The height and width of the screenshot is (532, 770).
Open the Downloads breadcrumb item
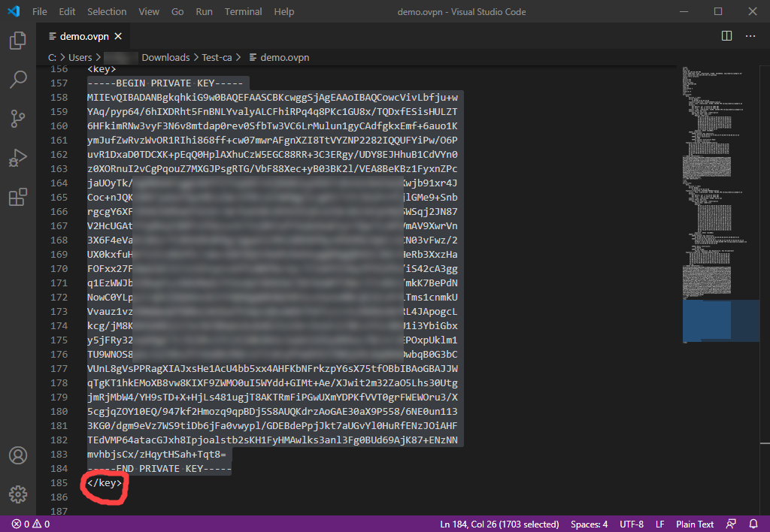point(165,57)
